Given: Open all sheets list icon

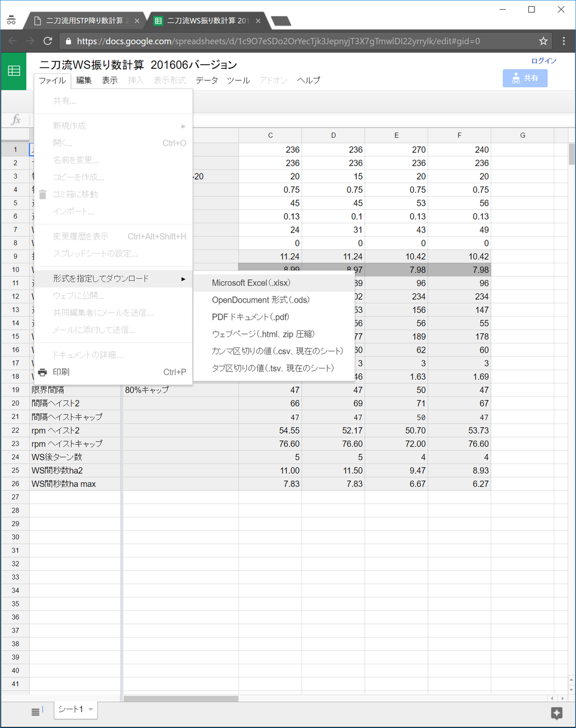Looking at the screenshot, I should coord(36,712).
